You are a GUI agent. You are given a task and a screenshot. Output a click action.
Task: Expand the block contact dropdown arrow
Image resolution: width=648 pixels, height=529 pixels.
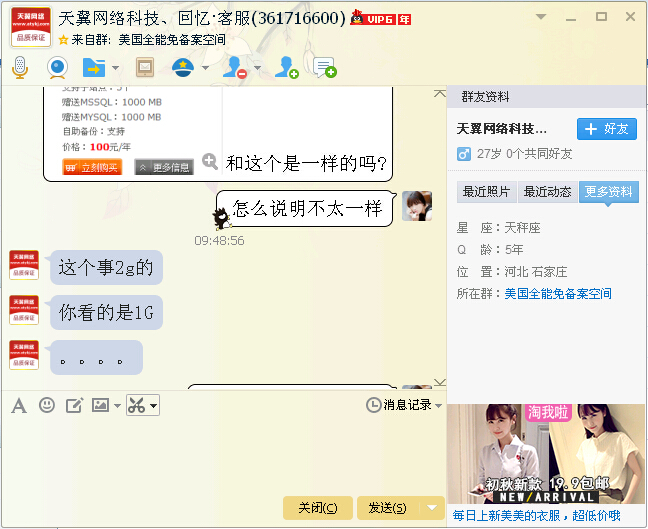257,68
